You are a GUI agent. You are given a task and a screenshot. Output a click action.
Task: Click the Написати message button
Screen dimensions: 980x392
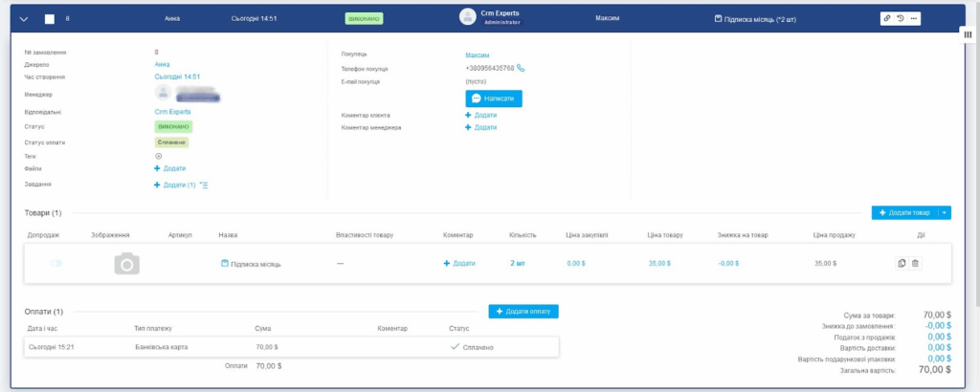point(494,98)
